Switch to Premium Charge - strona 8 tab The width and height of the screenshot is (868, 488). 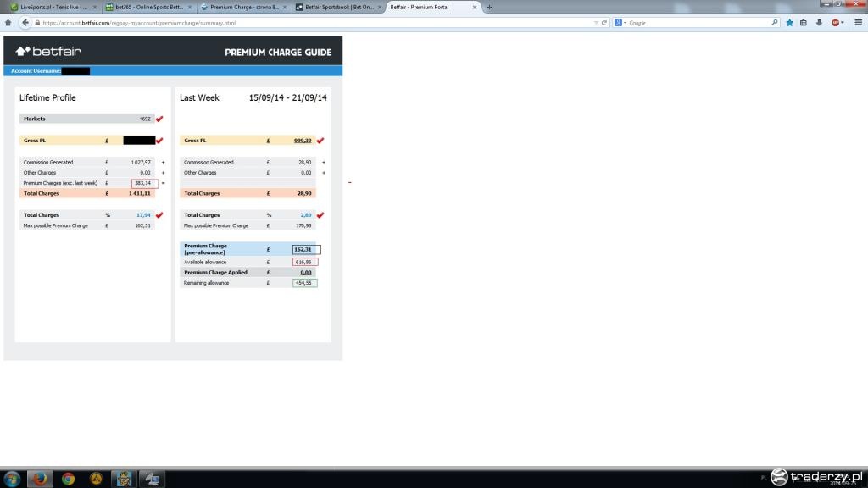243,7
